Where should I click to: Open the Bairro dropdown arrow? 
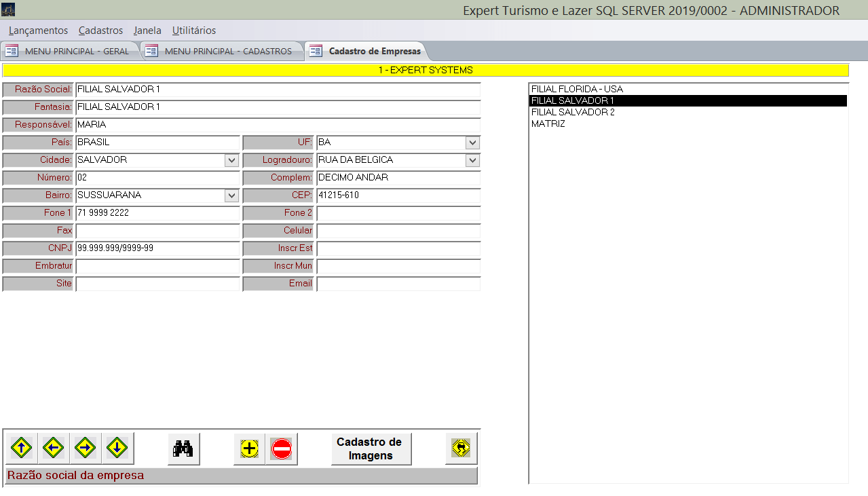tap(232, 195)
